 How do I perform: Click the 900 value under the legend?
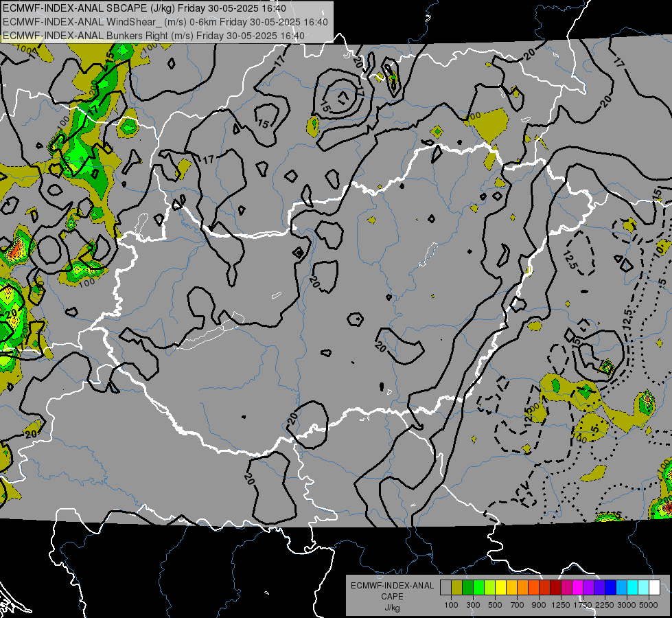(539, 605)
